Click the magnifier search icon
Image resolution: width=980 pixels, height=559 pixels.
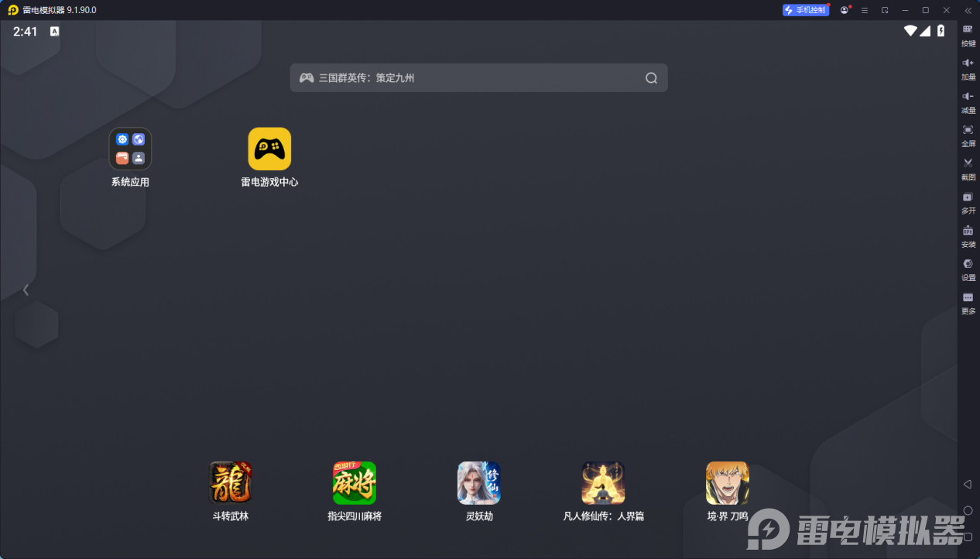pyautogui.click(x=651, y=77)
